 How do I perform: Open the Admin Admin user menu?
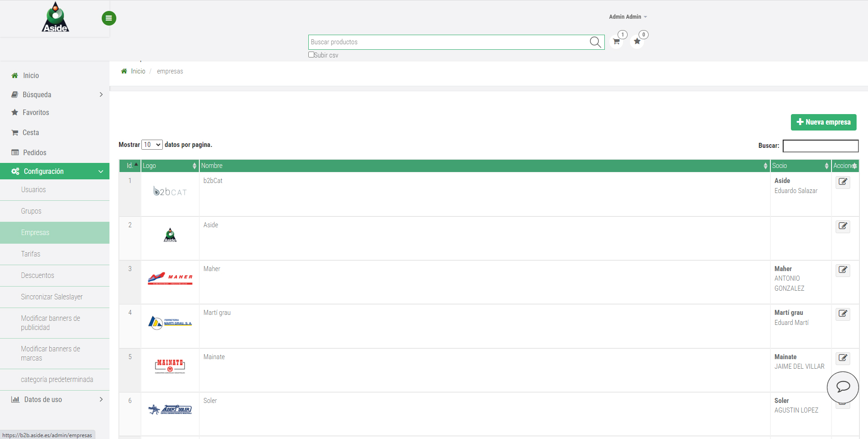628,17
